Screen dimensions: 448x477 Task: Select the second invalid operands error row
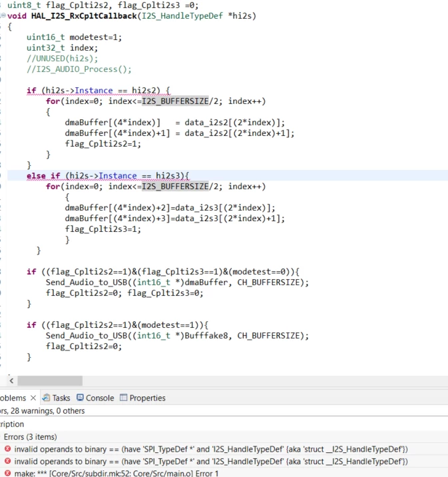224,461
